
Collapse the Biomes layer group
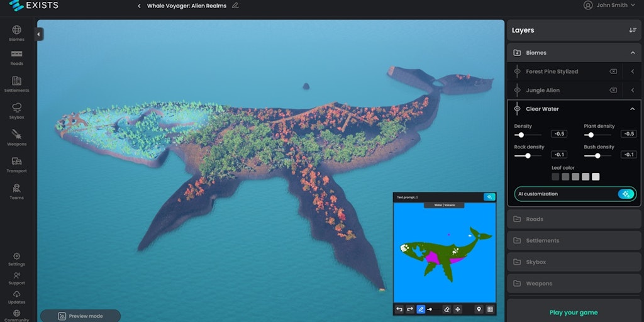click(633, 53)
